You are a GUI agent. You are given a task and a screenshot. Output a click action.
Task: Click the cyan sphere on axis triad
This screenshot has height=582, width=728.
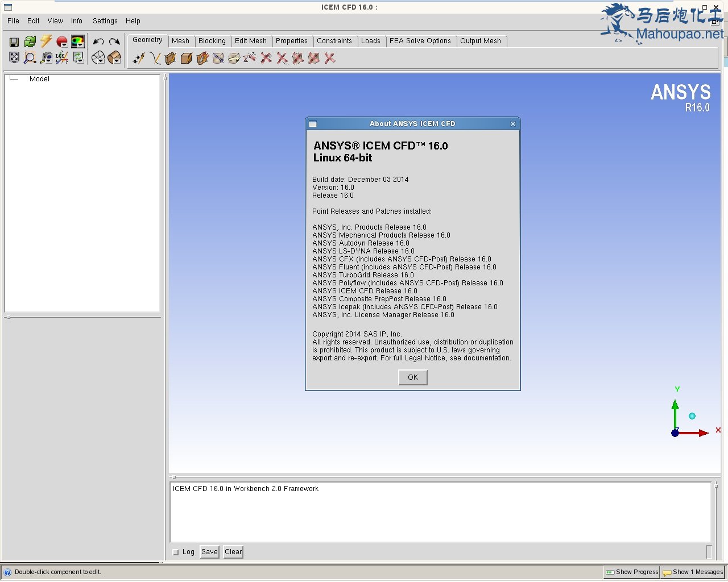692,416
